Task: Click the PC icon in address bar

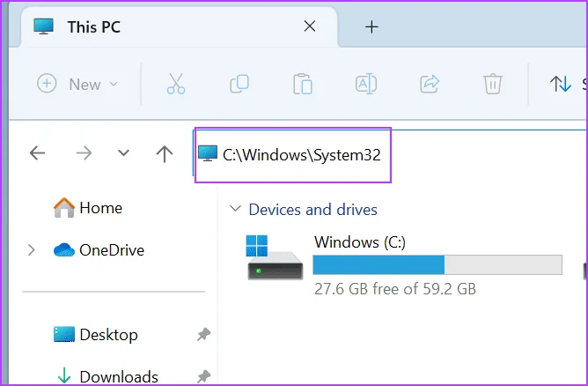Action: 208,154
